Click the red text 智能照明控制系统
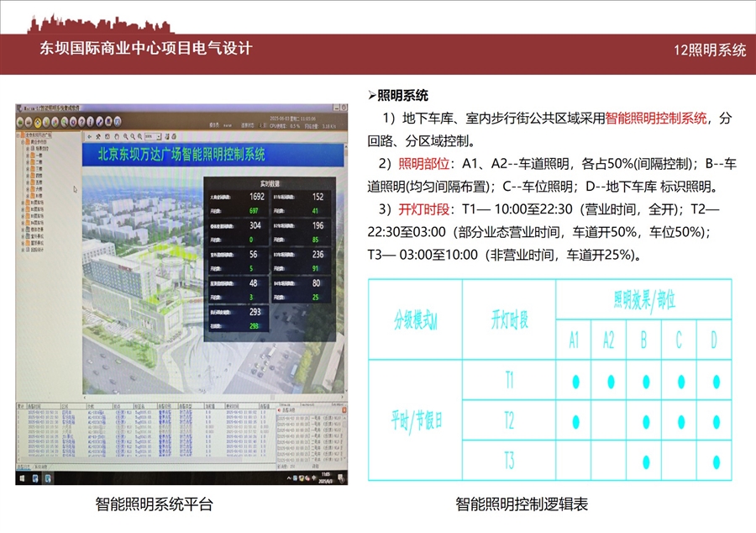 (x=656, y=119)
